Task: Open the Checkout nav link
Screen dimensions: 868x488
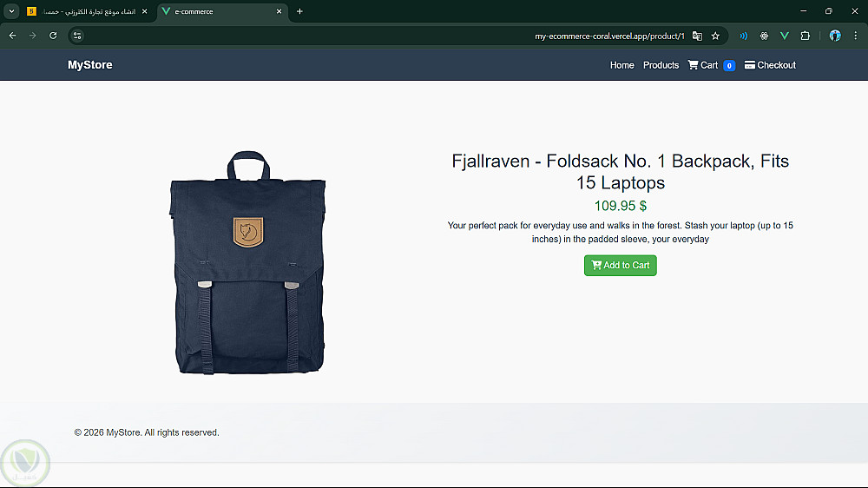Action: pyautogui.click(x=769, y=65)
